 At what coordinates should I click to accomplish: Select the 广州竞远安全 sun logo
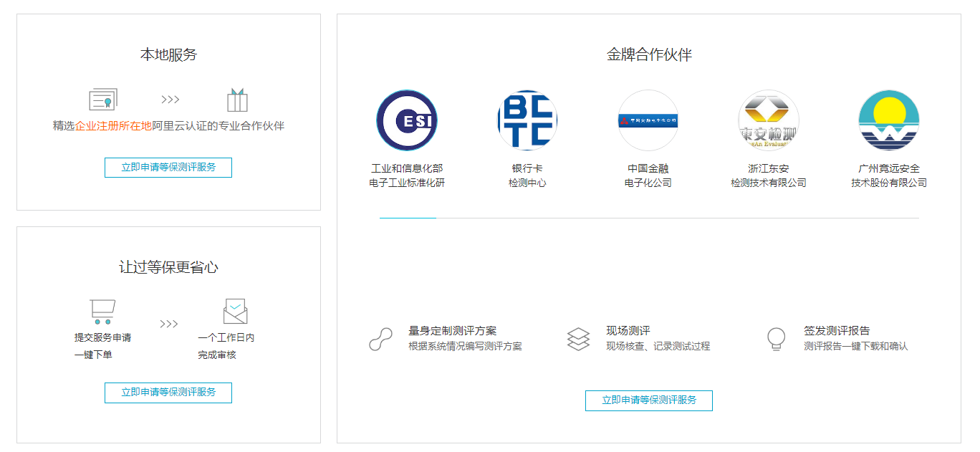pos(889,120)
